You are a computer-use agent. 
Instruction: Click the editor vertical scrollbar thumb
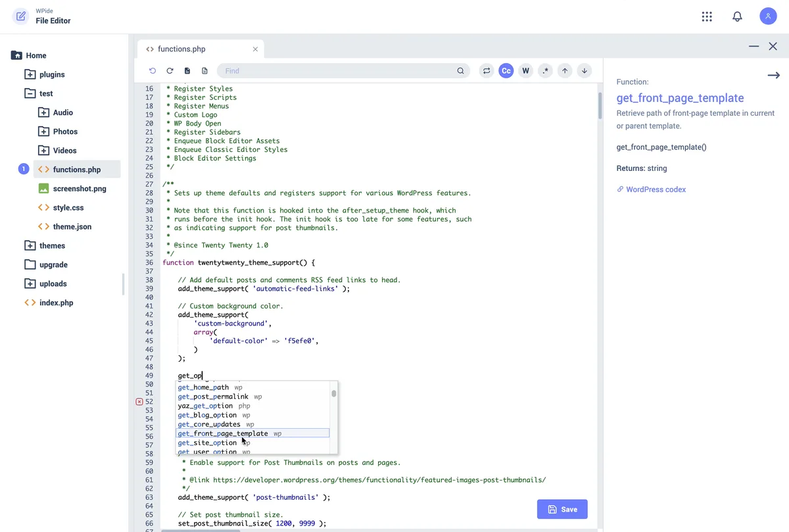tap(600, 105)
